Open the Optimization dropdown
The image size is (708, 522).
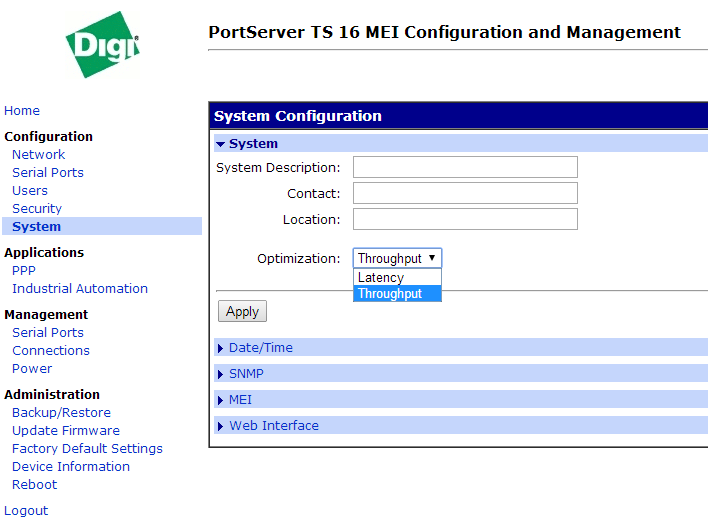(x=397, y=259)
